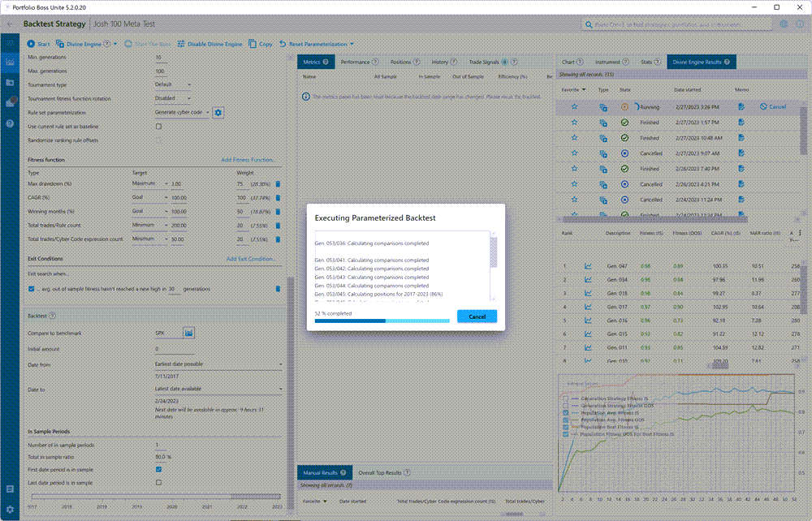Open the Generate cyber code dropdown
812x521 pixels.
(182, 112)
